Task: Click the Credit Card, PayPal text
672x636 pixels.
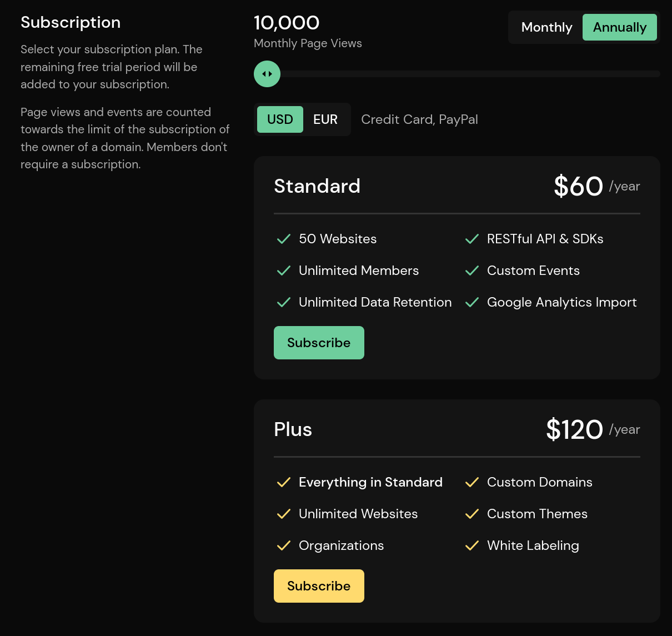Action: pyautogui.click(x=419, y=119)
